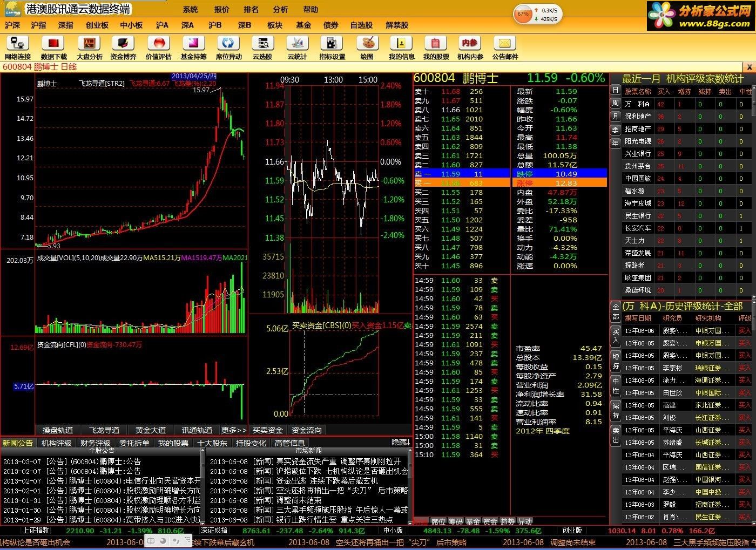Open announcement 电信行业向民营资本开 dated 2013-02-07
The height and width of the screenshot is (550, 756).
tap(102, 481)
